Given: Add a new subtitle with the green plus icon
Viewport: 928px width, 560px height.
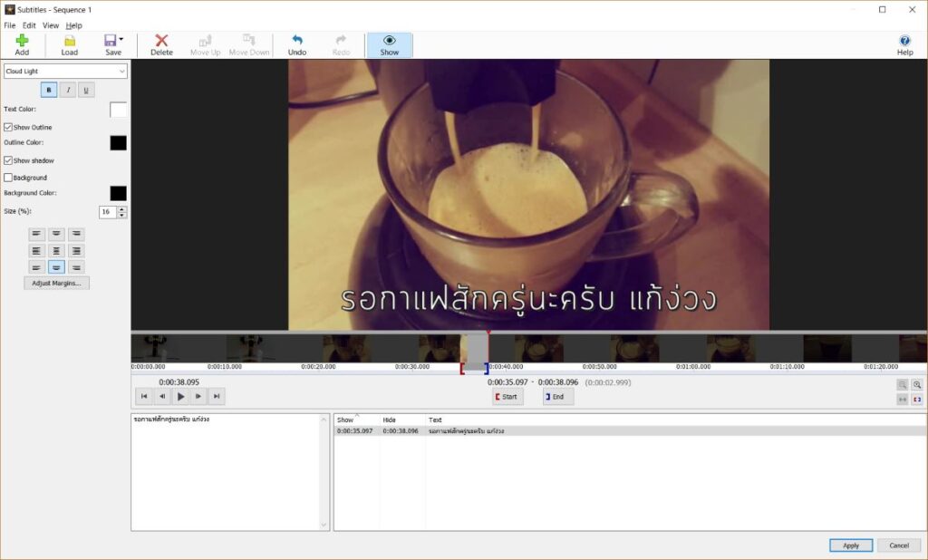Looking at the screenshot, I should [x=22, y=43].
